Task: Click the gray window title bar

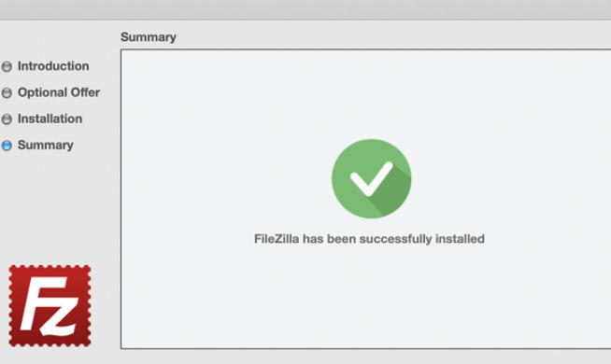Action: [305, 9]
